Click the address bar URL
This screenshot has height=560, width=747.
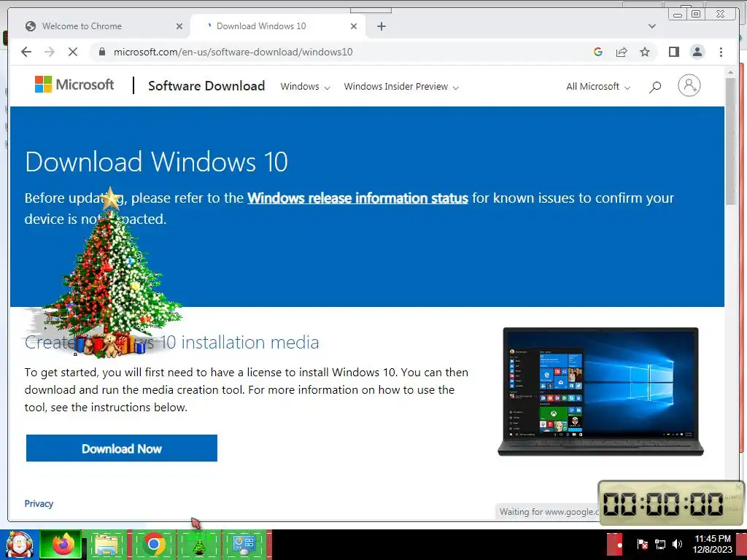(233, 52)
